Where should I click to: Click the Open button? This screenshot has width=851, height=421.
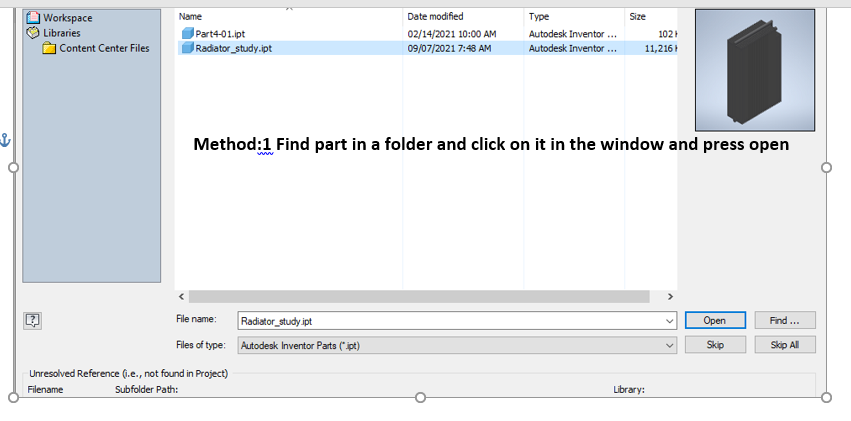pyautogui.click(x=715, y=321)
